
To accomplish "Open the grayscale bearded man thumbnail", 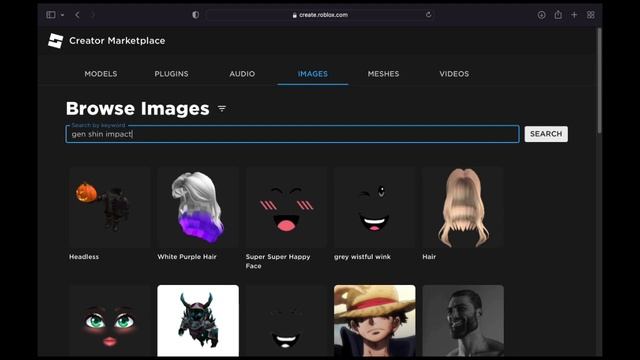I will tap(463, 321).
